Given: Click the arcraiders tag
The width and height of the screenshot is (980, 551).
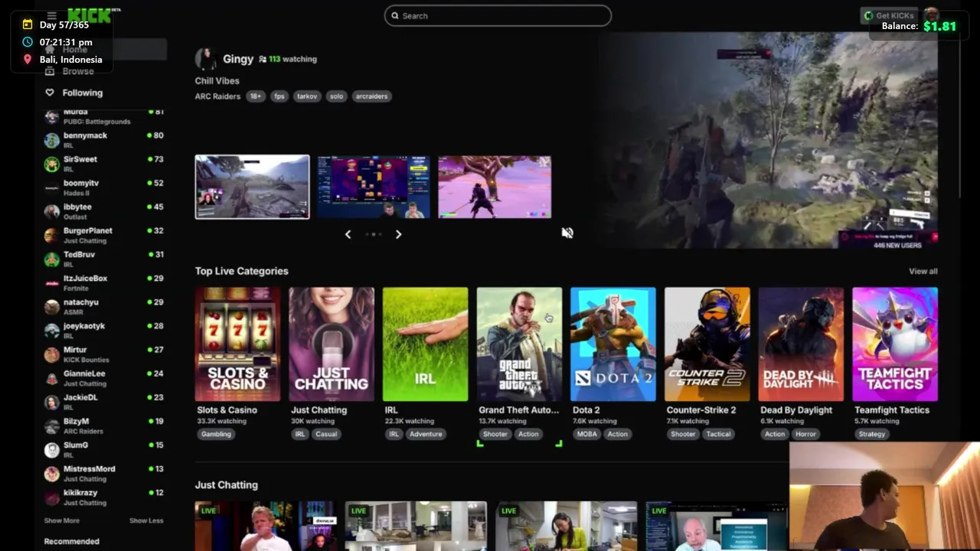Looking at the screenshot, I should click(371, 96).
